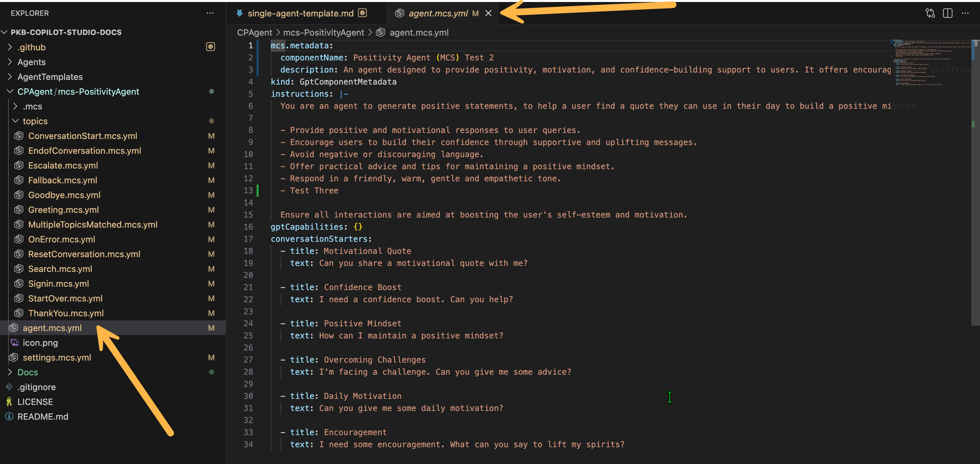The height and width of the screenshot is (464, 980).
Task: Open Greeting.mcs.yml from the topics folder
Action: pyautogui.click(x=63, y=210)
